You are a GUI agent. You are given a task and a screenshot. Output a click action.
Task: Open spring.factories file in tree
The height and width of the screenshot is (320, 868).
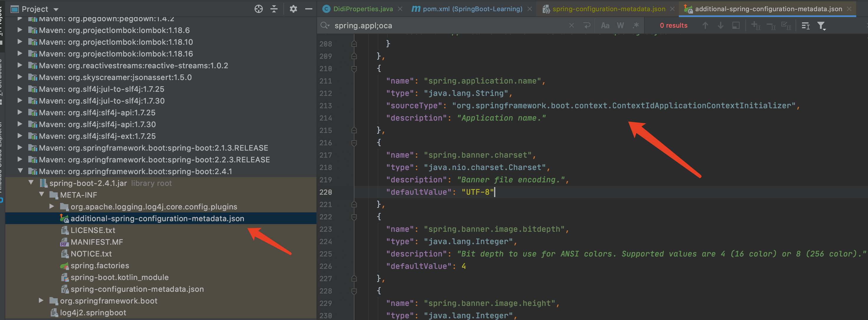(x=100, y=266)
